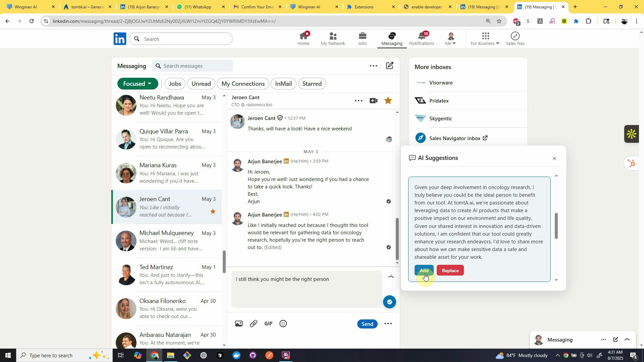Screen dimensions: 644x362
Task: Open Sales Nav compass icon
Action: point(515,39)
